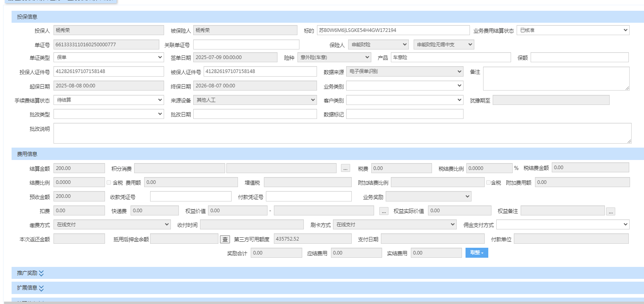Viewport: 644px width, 304px height.
Task: Click the 保额 input field
Action: pos(580,57)
